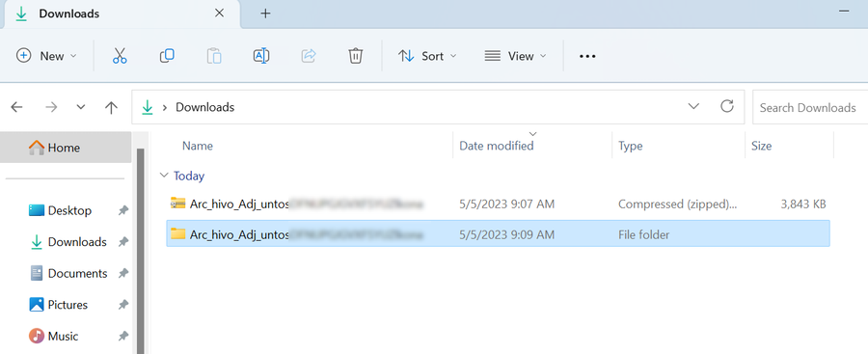Open a new tab with plus button
Image resolution: width=868 pixels, height=354 pixels.
tap(265, 14)
